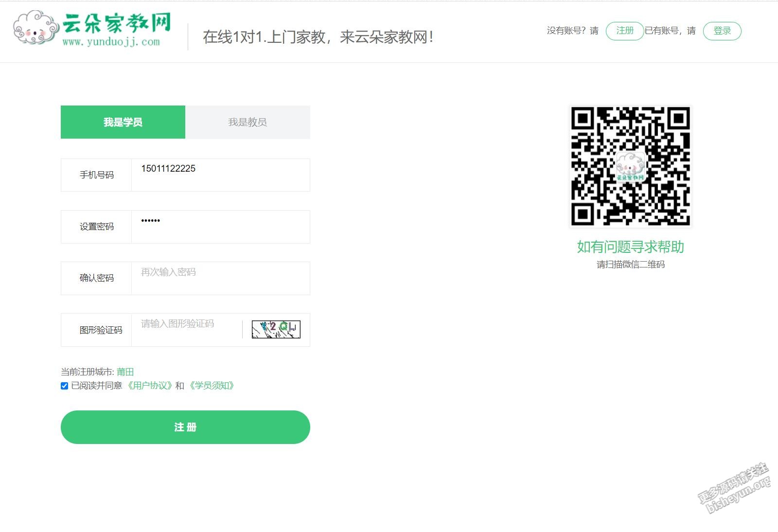
Task: Click the www.yunduojj.com URL text
Action: click(111, 42)
